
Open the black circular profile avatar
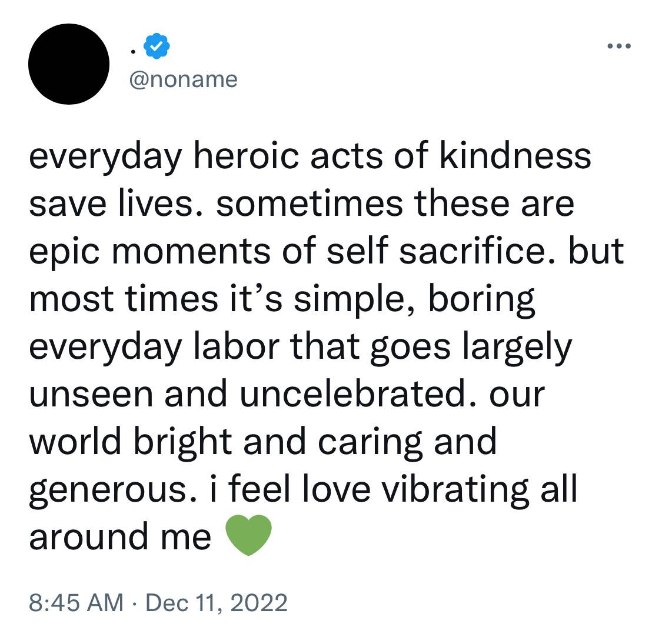tap(69, 64)
